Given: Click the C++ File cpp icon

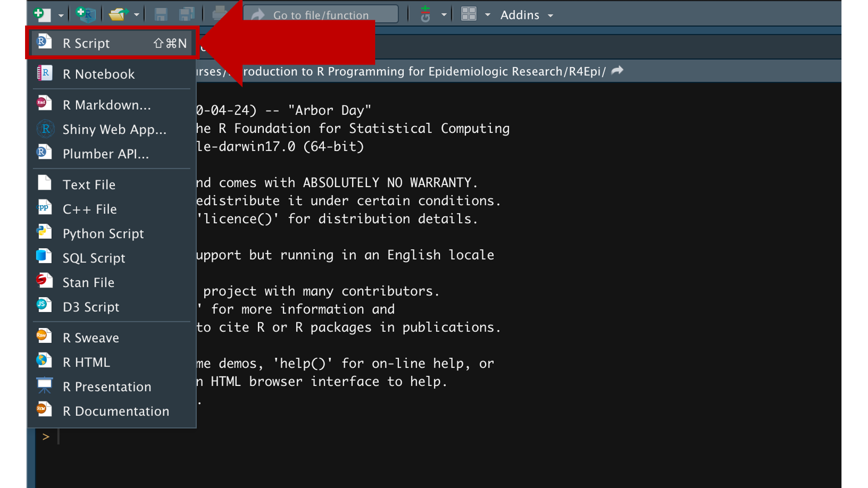Looking at the screenshot, I should coord(44,208).
